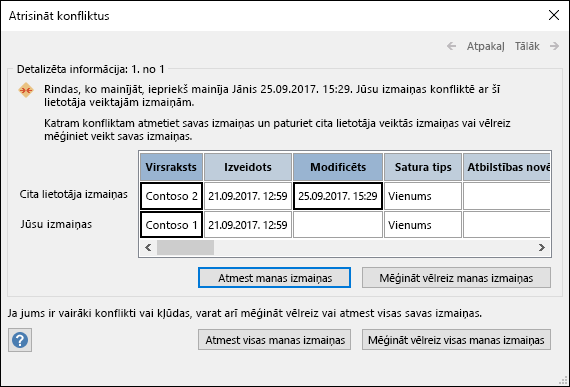Select the Izveidots column header
The height and width of the screenshot is (387, 570).
[x=248, y=167]
